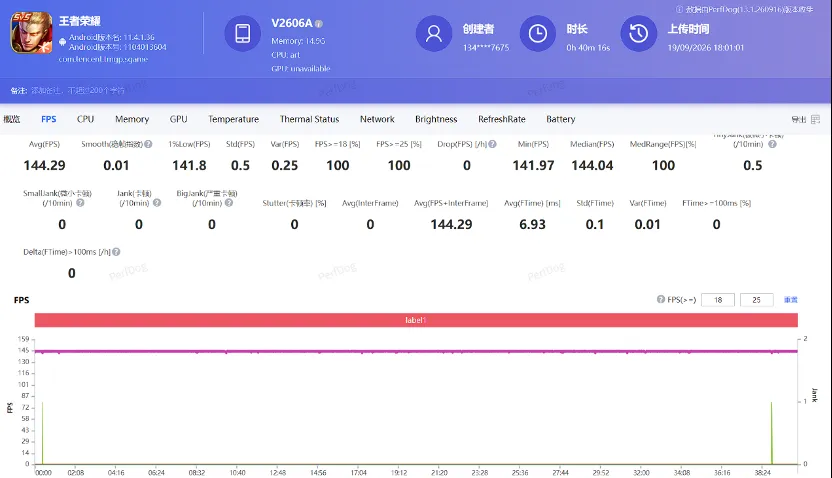
Task: Open help icon beside BigJank (/10min)
Action: pos(229,203)
